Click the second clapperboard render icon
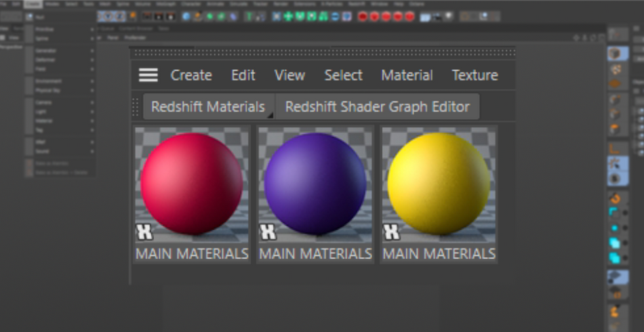This screenshot has height=332, width=644. tap(159, 16)
